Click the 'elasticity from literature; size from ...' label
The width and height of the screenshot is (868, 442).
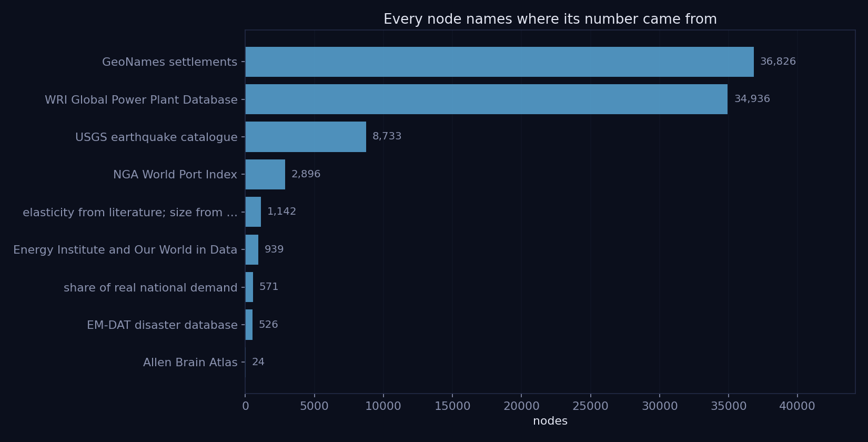130,213
